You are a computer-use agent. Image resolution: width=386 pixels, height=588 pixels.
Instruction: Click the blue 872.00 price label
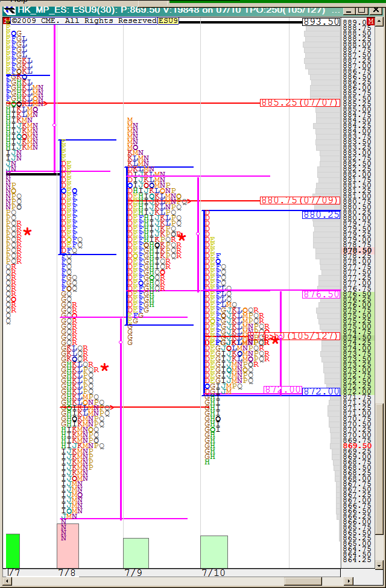point(321,391)
